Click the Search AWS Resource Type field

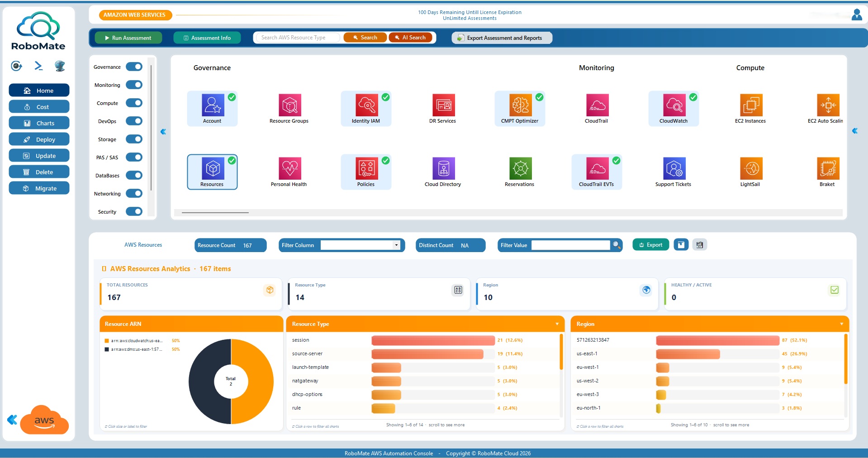tap(297, 38)
